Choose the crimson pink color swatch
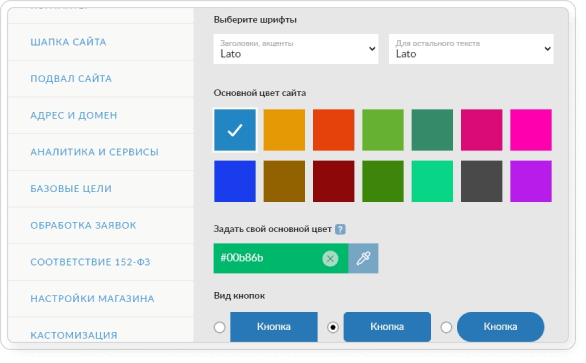 (482, 130)
